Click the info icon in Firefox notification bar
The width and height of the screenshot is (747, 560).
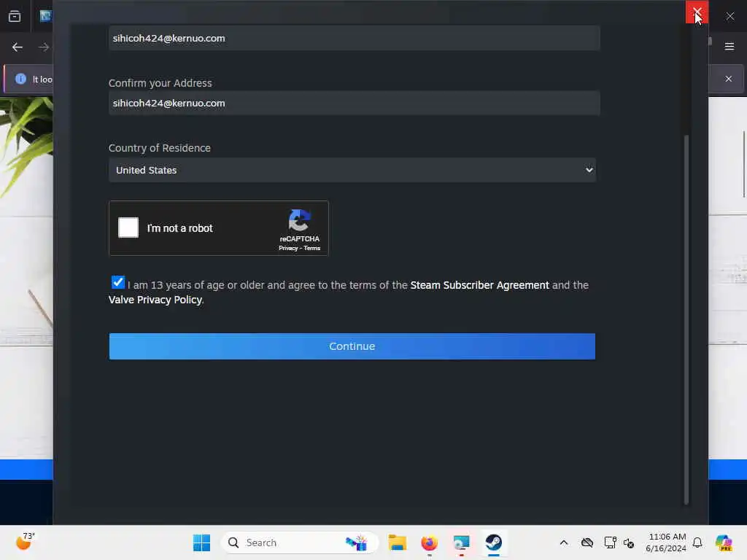20,79
